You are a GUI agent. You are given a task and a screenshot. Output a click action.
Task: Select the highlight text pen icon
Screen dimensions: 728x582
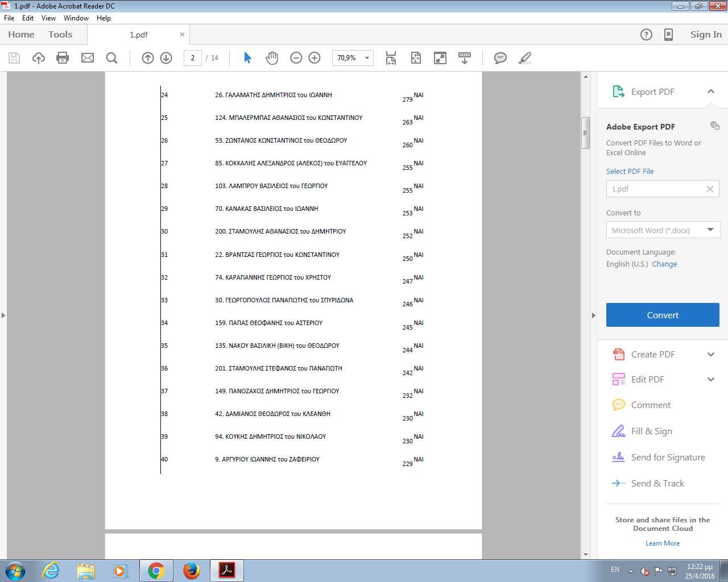525,58
